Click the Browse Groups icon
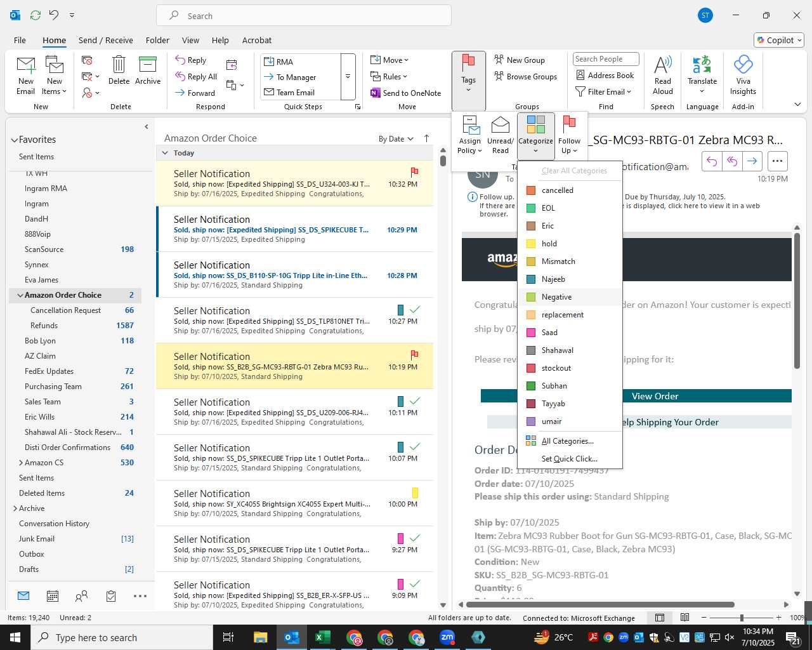Screen dimensions: 812x650 point(499,76)
